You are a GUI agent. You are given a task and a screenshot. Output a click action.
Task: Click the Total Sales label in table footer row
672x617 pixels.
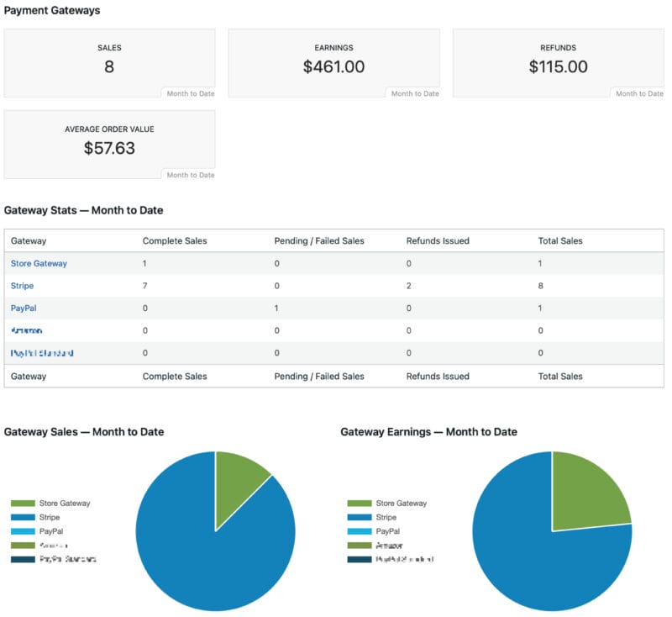pos(560,377)
